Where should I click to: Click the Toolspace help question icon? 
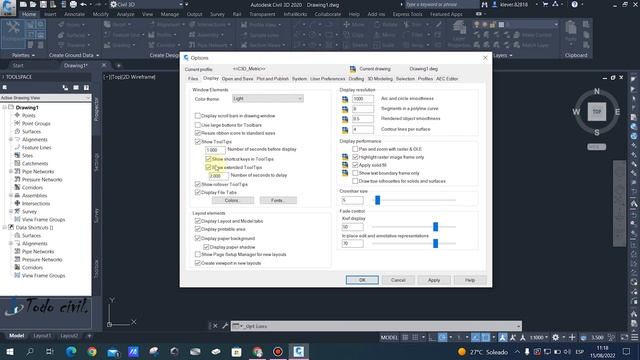pos(86,87)
